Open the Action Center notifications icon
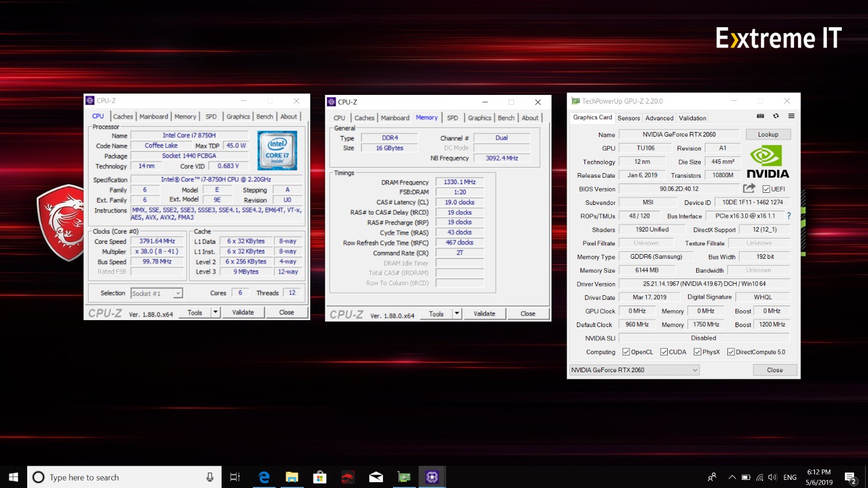The width and height of the screenshot is (868, 488). pyautogui.click(x=851, y=478)
